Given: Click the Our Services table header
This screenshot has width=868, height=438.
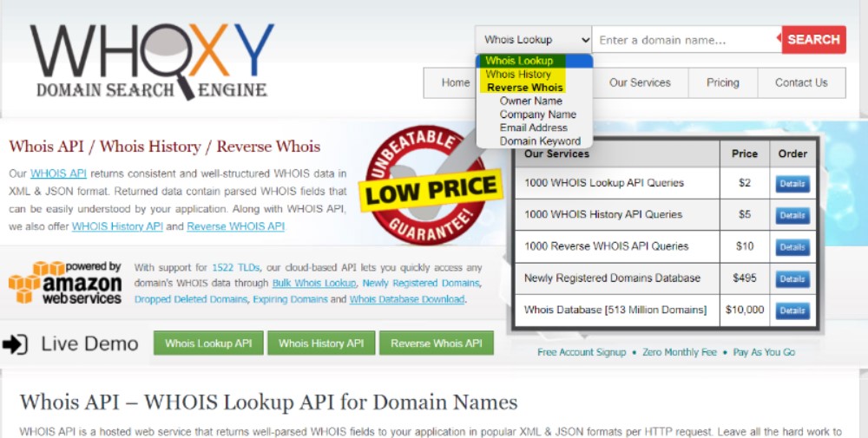Looking at the screenshot, I should [557, 154].
